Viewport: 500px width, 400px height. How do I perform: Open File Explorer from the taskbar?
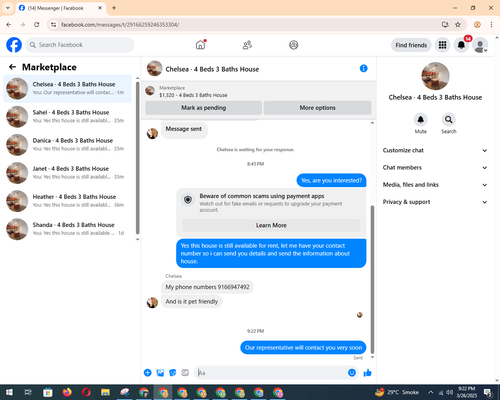click(105, 392)
